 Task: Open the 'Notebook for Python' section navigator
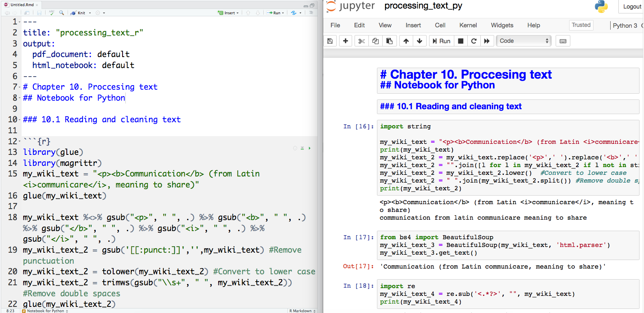(x=45, y=311)
